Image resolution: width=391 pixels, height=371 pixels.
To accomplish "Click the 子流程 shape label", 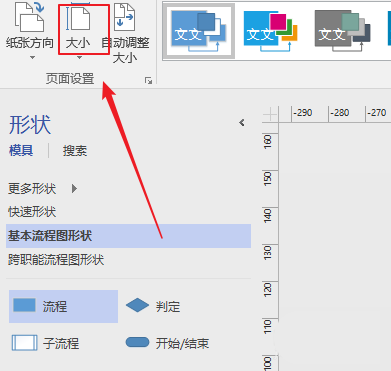I will click(x=61, y=343).
